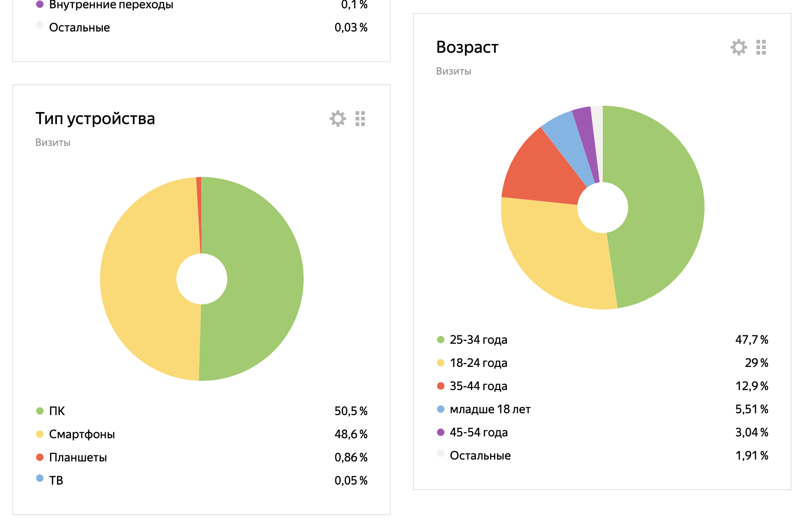Click the red Планшеты legend dot
812x530 pixels.
[x=40, y=457]
